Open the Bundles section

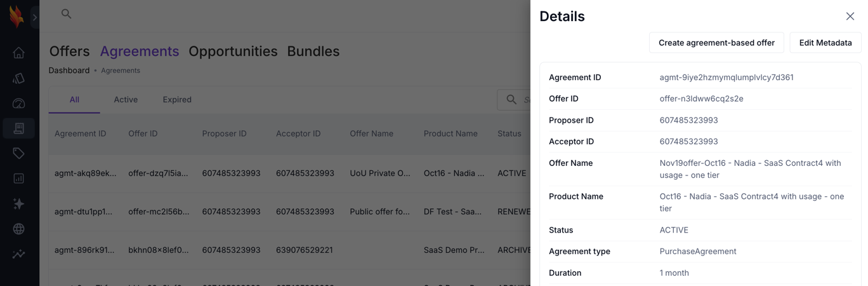(x=313, y=51)
